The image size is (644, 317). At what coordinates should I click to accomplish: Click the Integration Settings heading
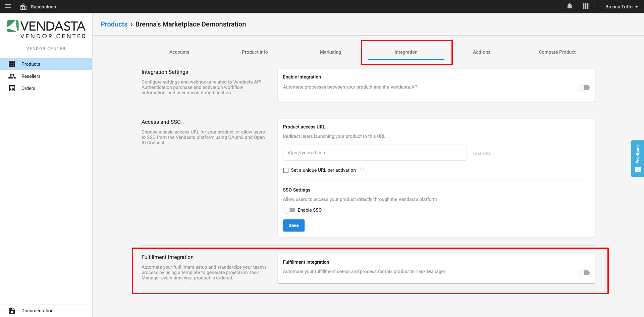pos(165,72)
